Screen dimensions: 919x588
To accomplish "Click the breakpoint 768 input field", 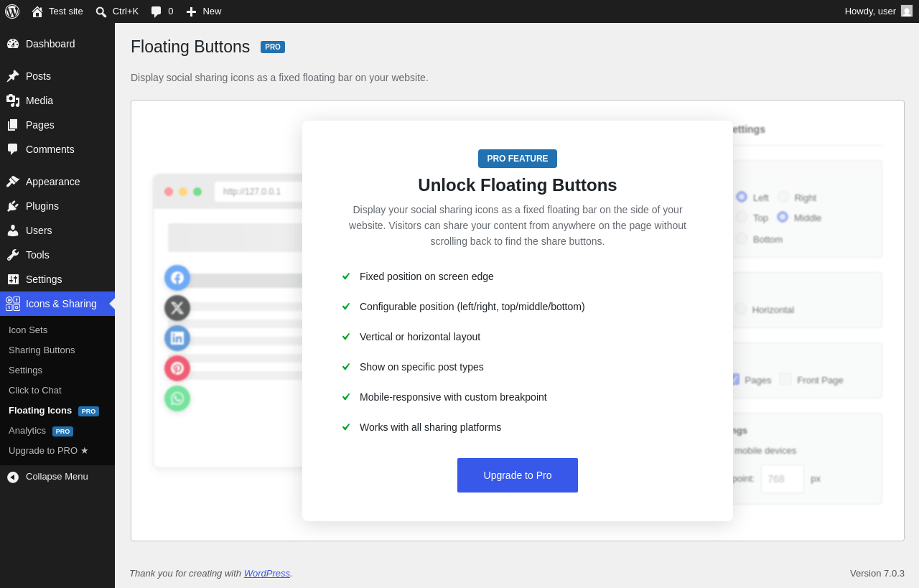I will pyautogui.click(x=783, y=479).
